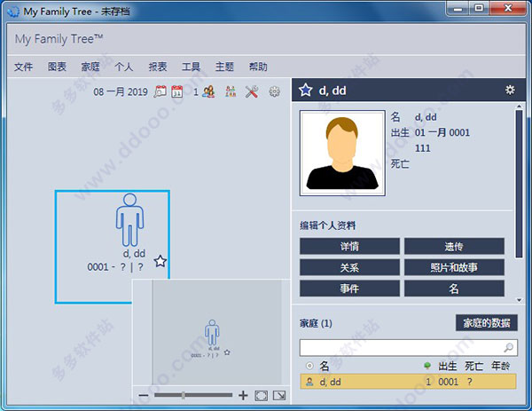Click the scroll down arrow in the details panel
Image resolution: width=532 pixels, height=411 pixels.
(519, 300)
